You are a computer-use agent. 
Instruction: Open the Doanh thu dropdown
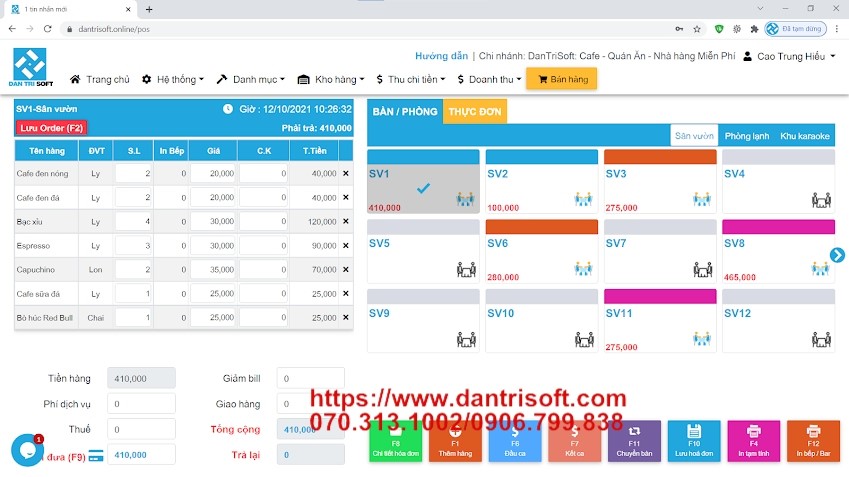pos(489,80)
